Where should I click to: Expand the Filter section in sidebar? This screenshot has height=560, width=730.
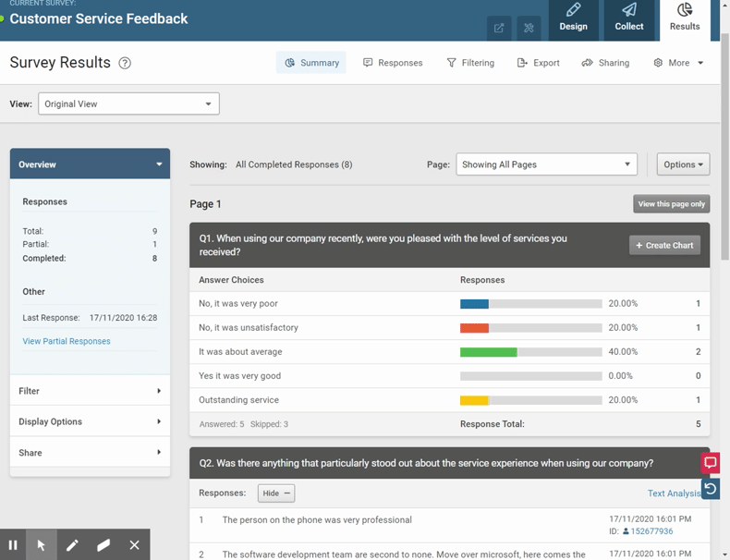[x=90, y=391]
